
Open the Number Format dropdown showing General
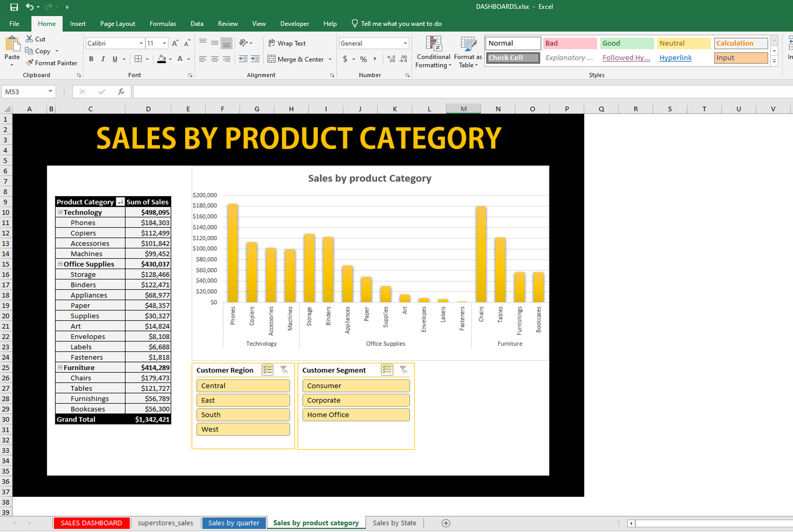[x=405, y=43]
